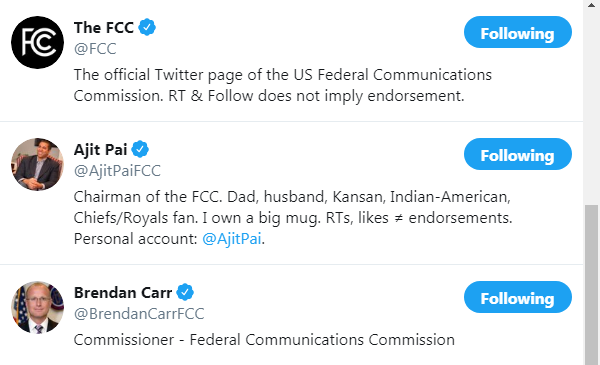
Task: Open The FCC display name link
Action: tap(104, 28)
